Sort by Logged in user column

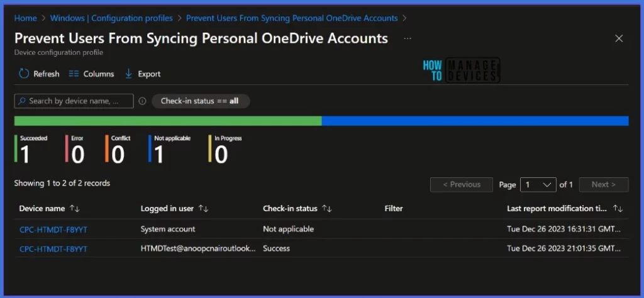pos(203,209)
